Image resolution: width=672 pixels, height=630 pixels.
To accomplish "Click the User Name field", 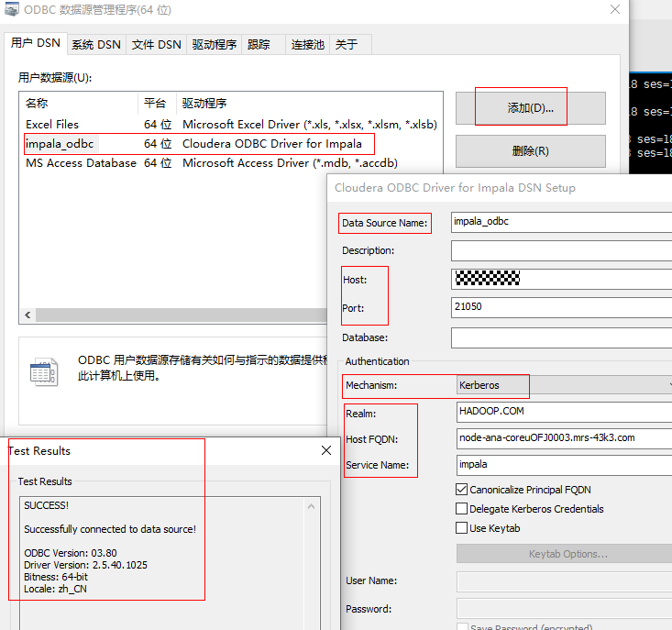I will point(564,581).
